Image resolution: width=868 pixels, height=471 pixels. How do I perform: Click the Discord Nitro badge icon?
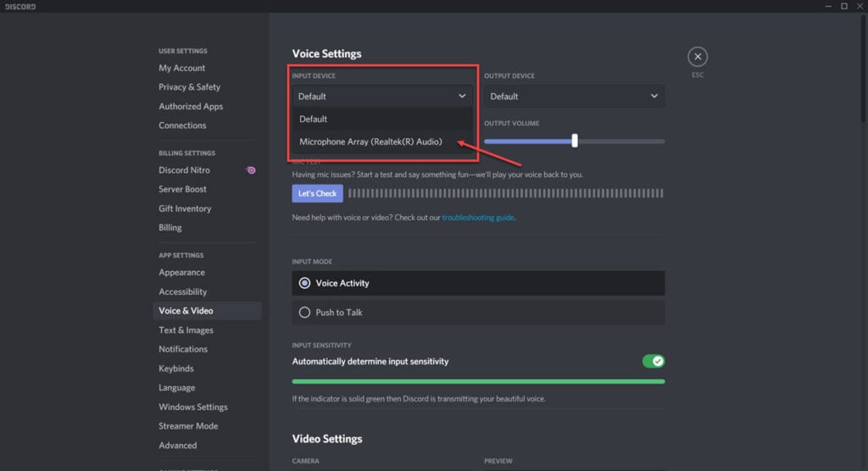click(251, 170)
